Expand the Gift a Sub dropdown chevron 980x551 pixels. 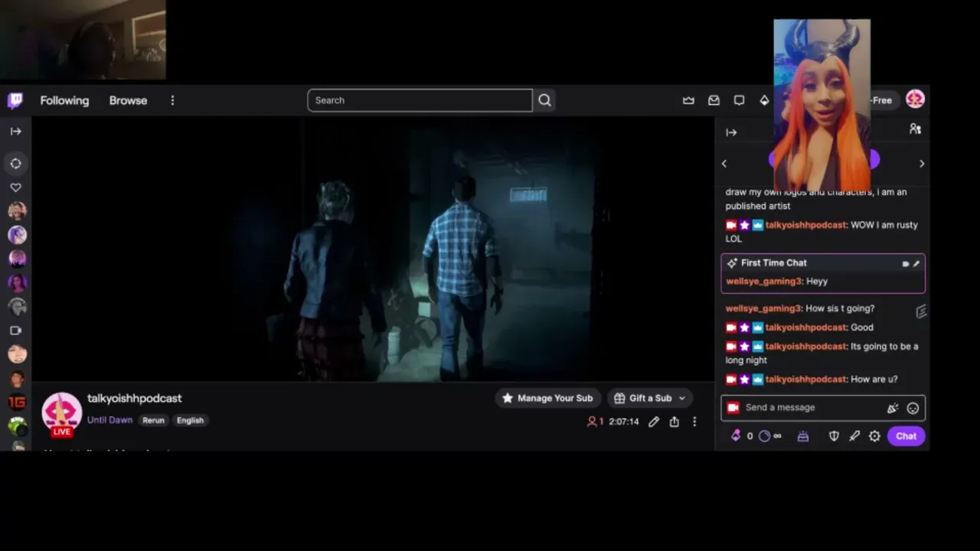[682, 398]
